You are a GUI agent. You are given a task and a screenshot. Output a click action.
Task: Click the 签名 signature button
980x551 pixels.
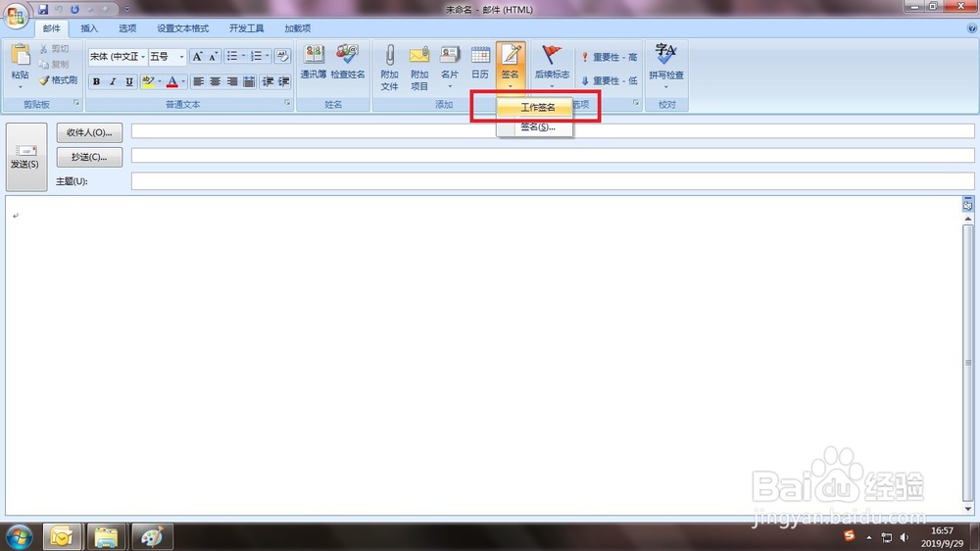[x=510, y=67]
